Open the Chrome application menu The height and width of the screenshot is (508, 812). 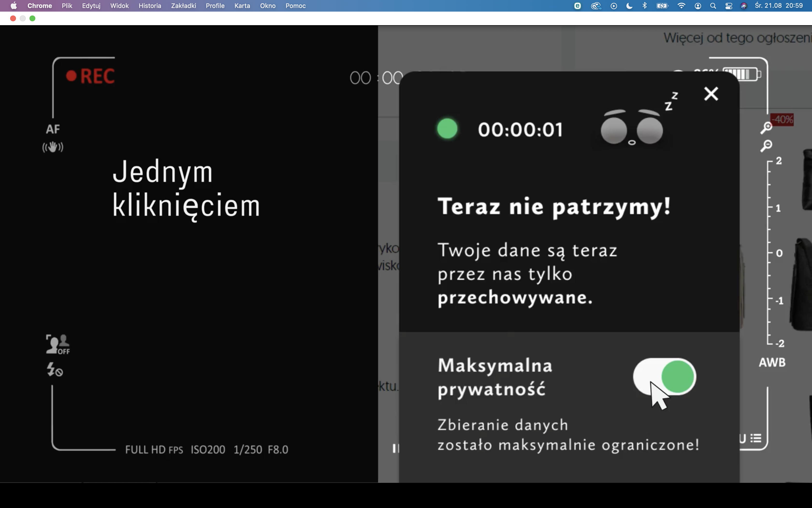click(x=40, y=6)
